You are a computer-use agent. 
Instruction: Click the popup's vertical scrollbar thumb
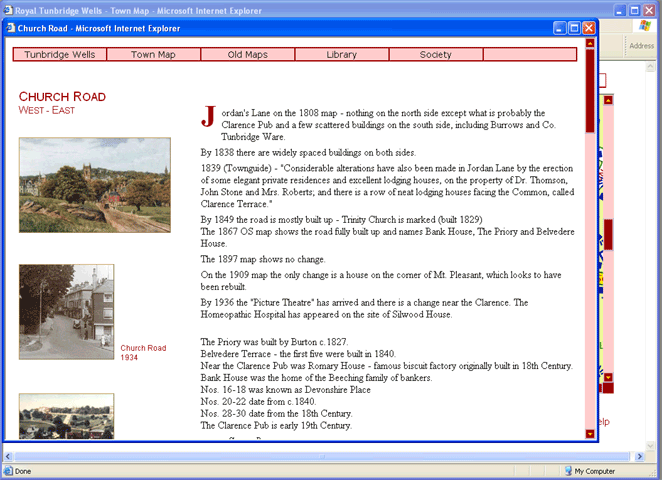(x=589, y=90)
